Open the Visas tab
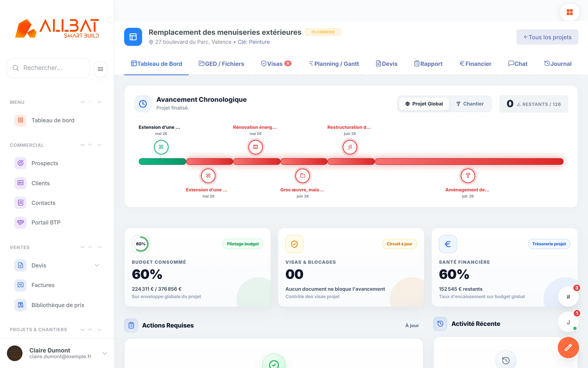The image size is (588, 368). [x=276, y=64]
